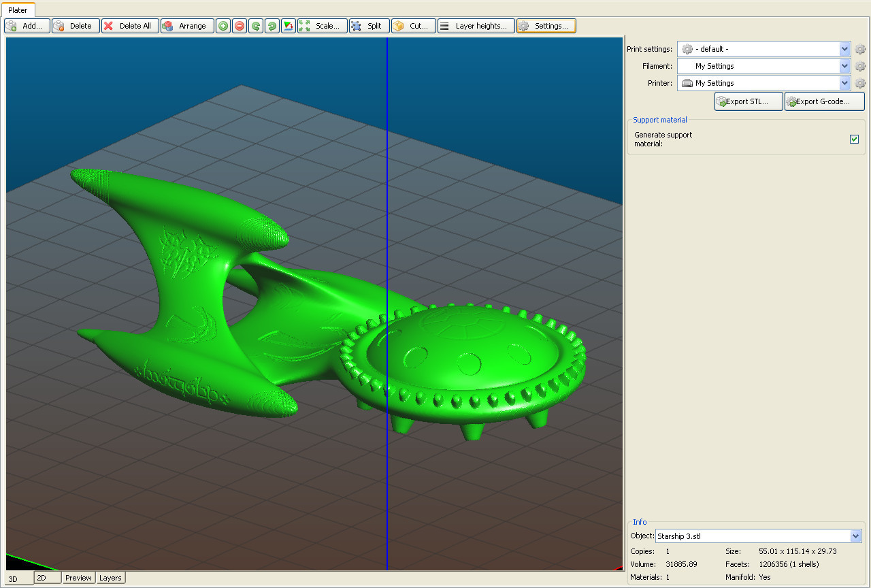Click the red minus to remove a copy
Image resolution: width=871 pixels, height=588 pixels.
point(239,26)
